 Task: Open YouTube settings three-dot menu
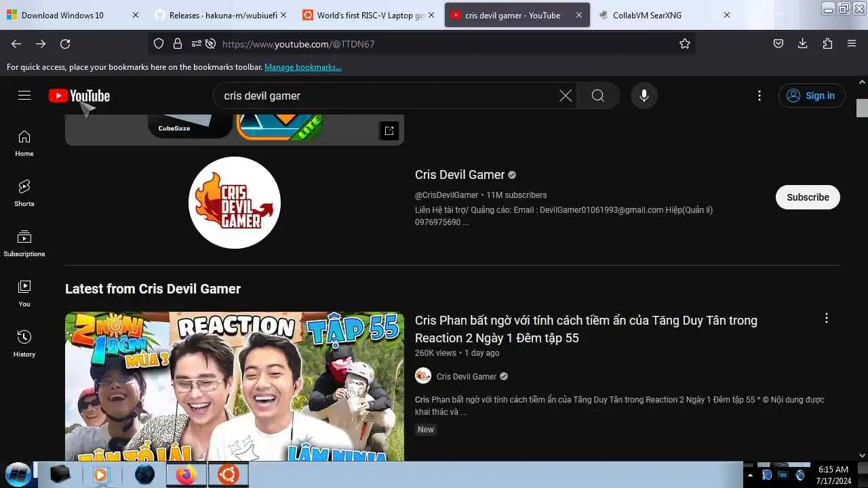759,96
